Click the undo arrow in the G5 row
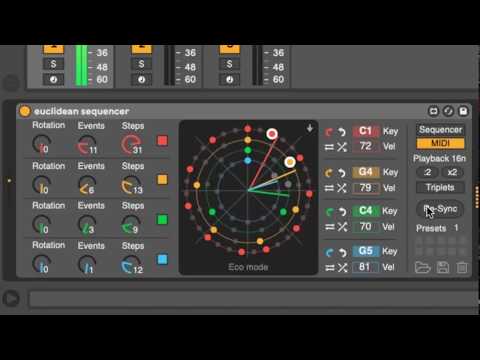This screenshot has height=360, width=480. click(342, 252)
